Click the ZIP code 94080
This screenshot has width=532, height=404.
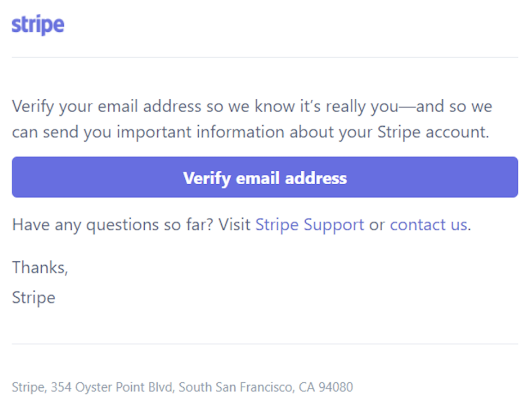(x=336, y=387)
